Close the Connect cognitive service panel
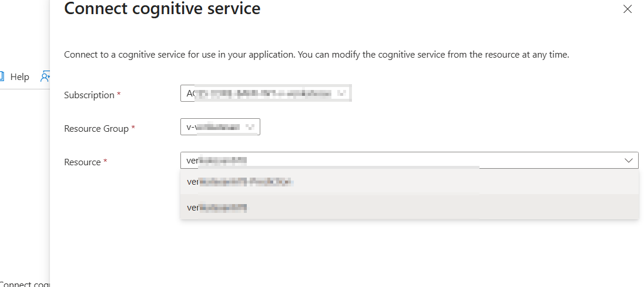The height and width of the screenshot is (287, 644). pos(627,9)
